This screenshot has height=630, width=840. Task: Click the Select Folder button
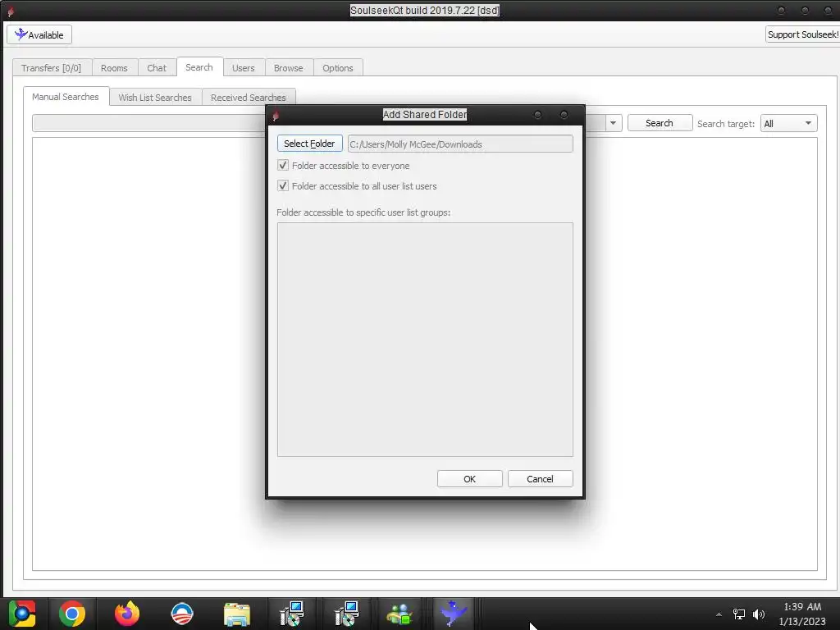point(309,144)
